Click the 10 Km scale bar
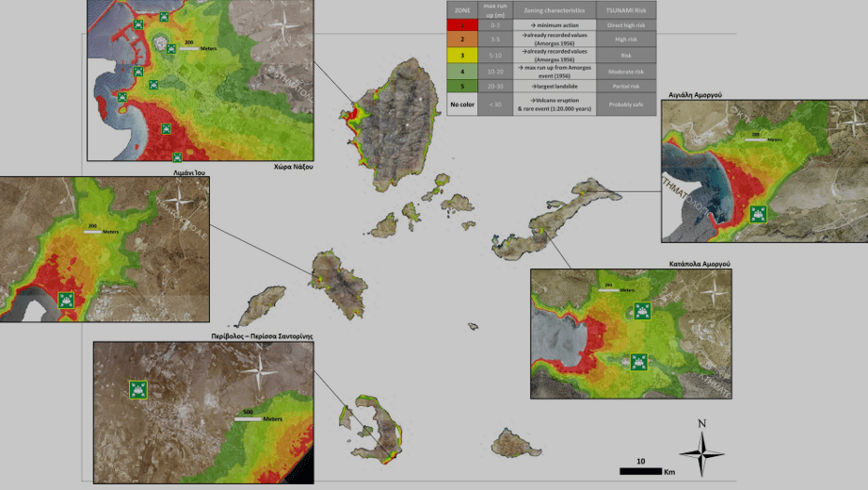 point(639,469)
